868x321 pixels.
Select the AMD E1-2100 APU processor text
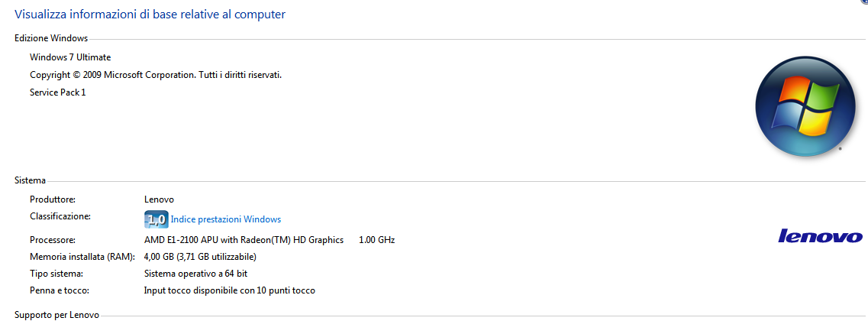coord(244,240)
